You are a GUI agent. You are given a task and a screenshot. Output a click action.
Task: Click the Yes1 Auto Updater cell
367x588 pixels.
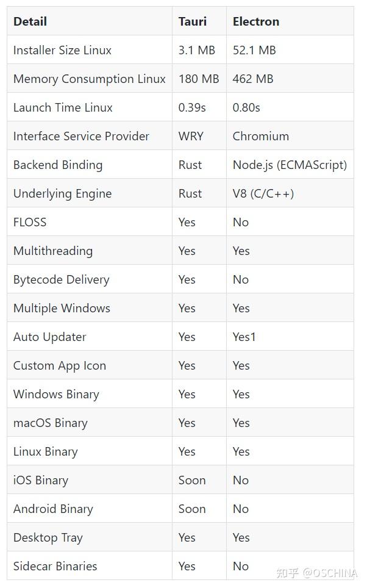pos(244,337)
